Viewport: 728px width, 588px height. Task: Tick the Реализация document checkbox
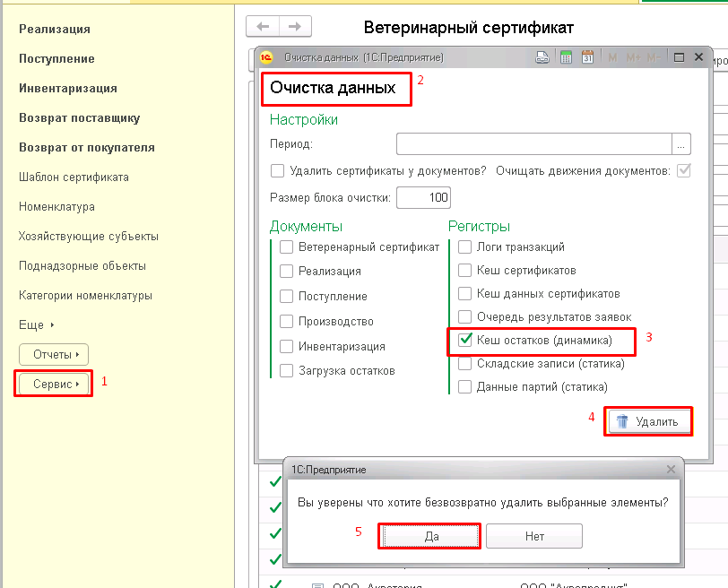287,271
